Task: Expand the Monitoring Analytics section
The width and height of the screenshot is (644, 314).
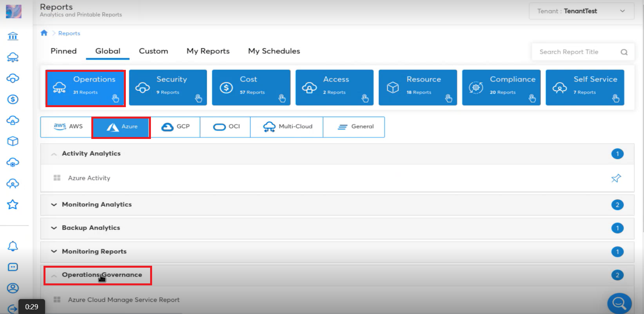Action: pos(54,204)
